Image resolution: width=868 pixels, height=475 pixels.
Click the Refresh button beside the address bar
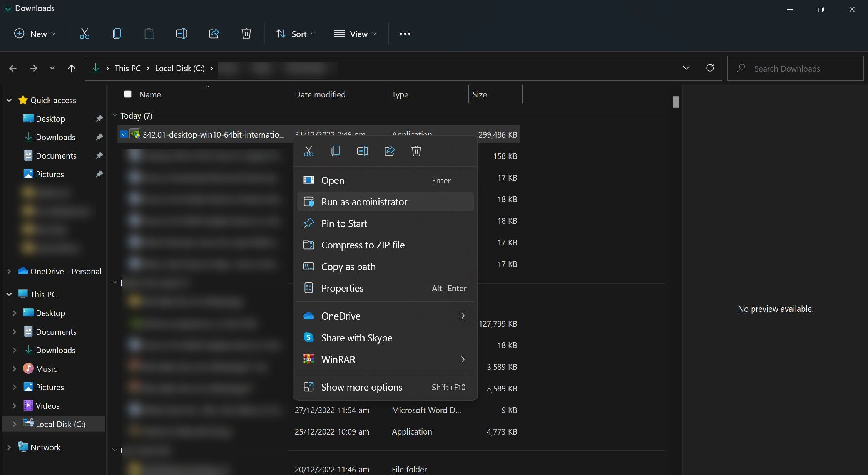[x=710, y=68]
